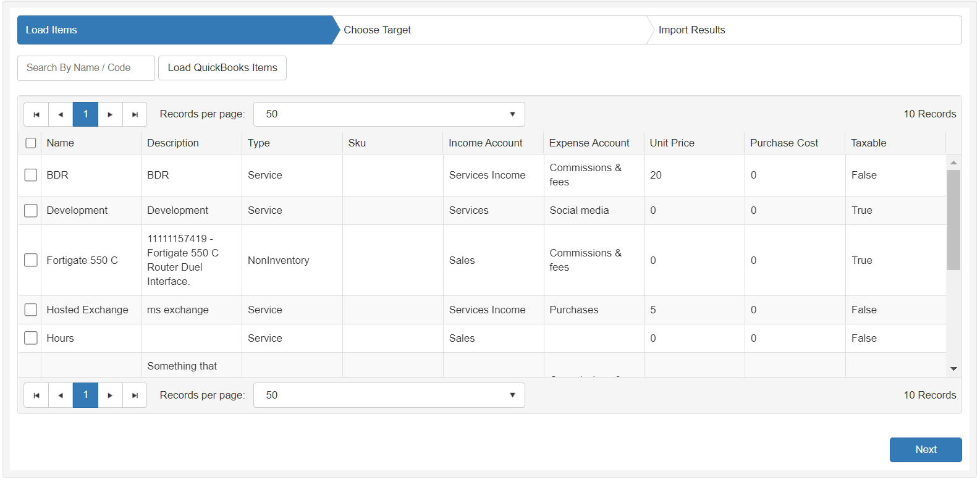Open the Import Results step
The width and height of the screenshot is (980, 482).
(x=691, y=30)
